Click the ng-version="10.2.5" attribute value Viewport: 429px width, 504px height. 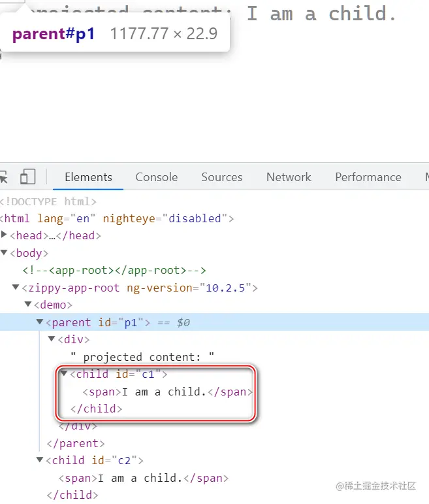[225, 288]
